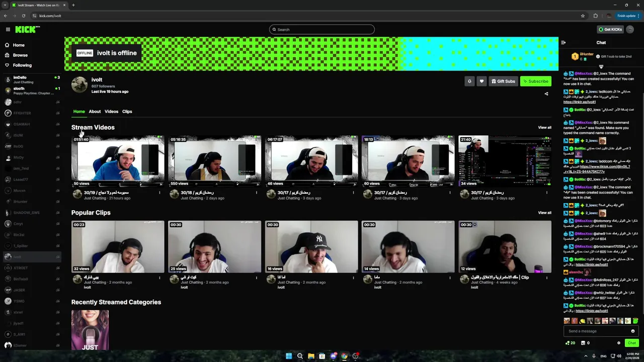The width and height of the screenshot is (644, 362).
Task: Open options menu for 34-views video
Action: pos(547,193)
